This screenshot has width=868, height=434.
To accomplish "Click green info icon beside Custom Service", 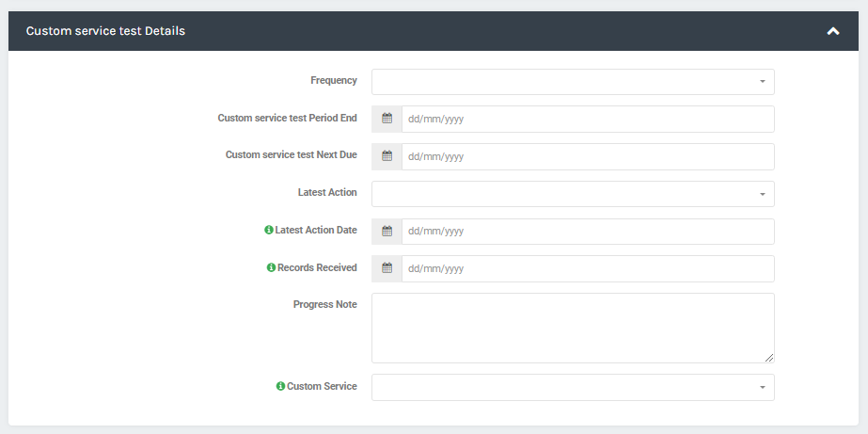I will click(x=280, y=386).
